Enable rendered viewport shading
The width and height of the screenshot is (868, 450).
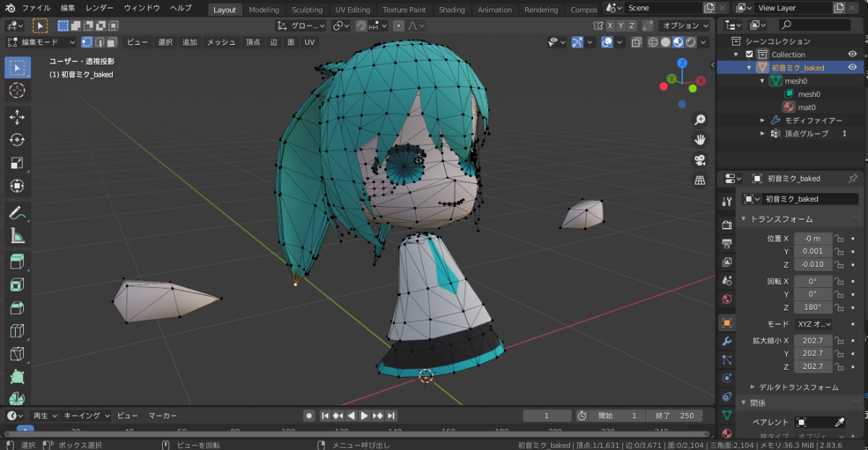pos(691,42)
